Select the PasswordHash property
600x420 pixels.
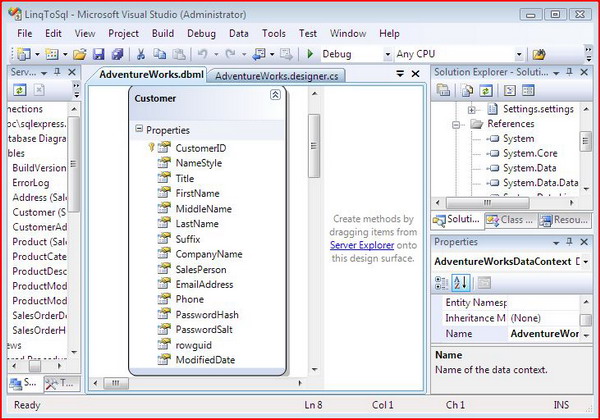[207, 315]
